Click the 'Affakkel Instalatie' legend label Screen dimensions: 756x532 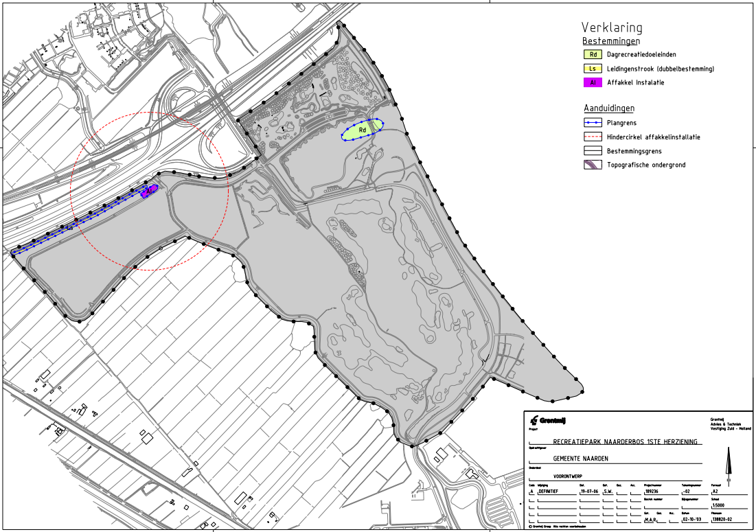[x=635, y=82]
